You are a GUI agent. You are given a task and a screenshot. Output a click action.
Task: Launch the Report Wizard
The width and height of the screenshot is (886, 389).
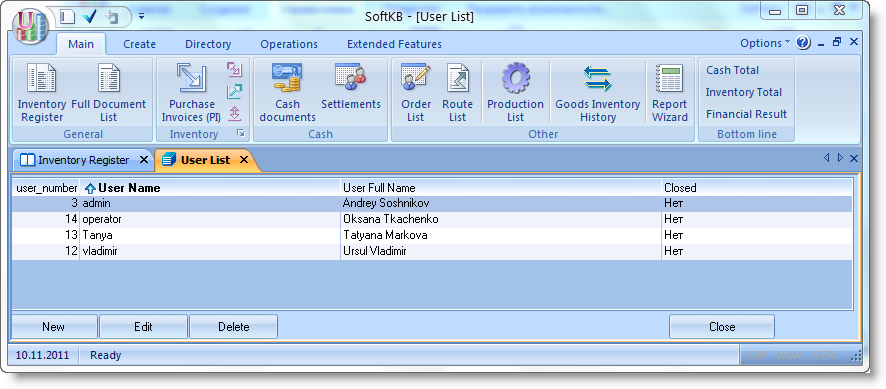point(670,92)
